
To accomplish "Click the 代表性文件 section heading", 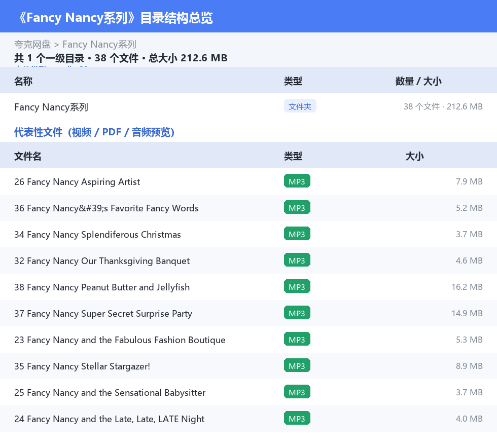I will click(x=94, y=132).
